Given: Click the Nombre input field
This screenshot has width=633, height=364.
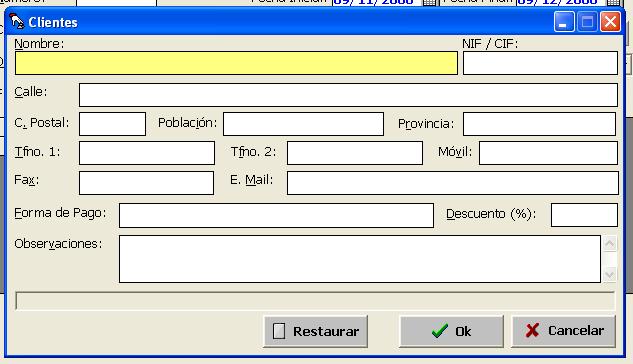Looking at the screenshot, I should [236, 63].
